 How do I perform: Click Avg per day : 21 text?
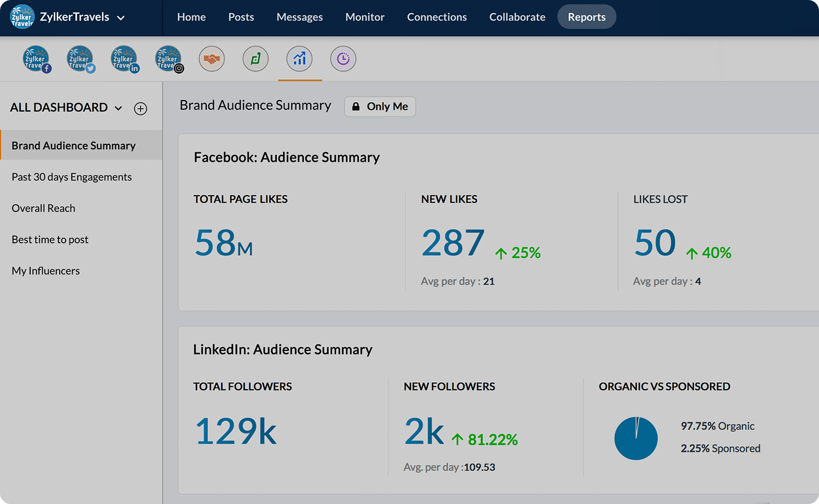click(x=457, y=281)
